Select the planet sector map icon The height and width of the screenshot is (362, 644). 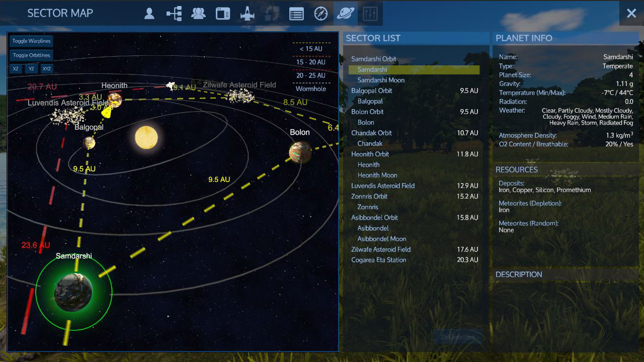coord(346,14)
